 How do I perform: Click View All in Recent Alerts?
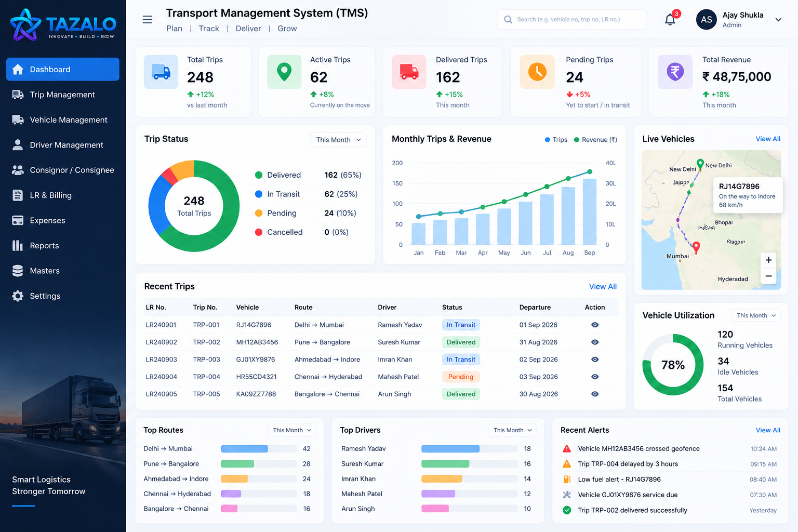tap(768, 430)
